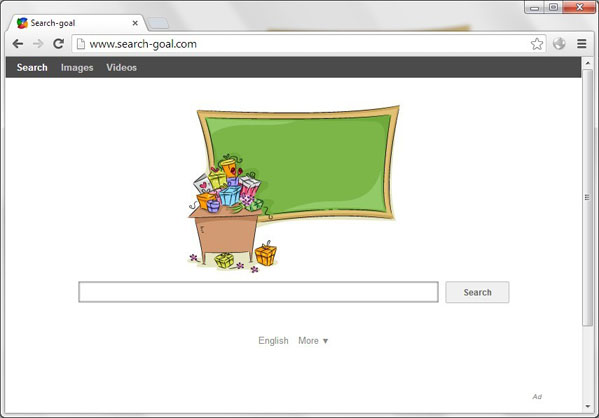This screenshot has width=599, height=418.
Task: Switch to the Videos search tab
Action: coord(121,67)
